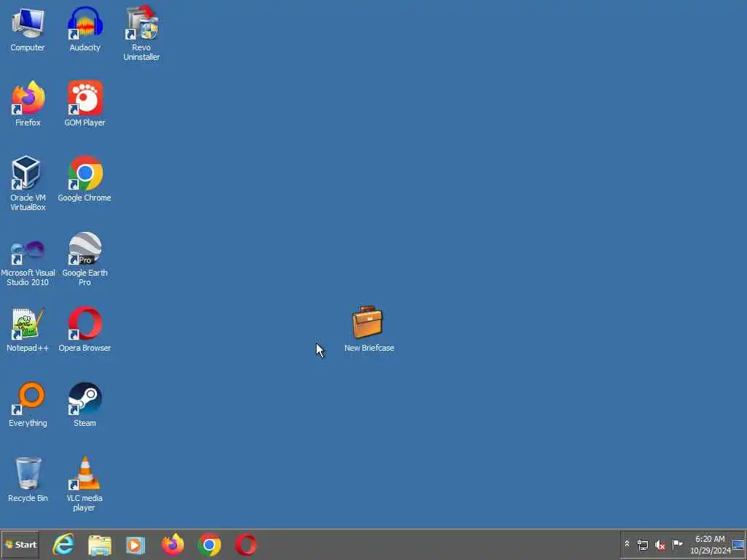This screenshot has height=560, width=747.
Task: Select the Revo Uninstaller shortcut
Action: click(x=142, y=34)
